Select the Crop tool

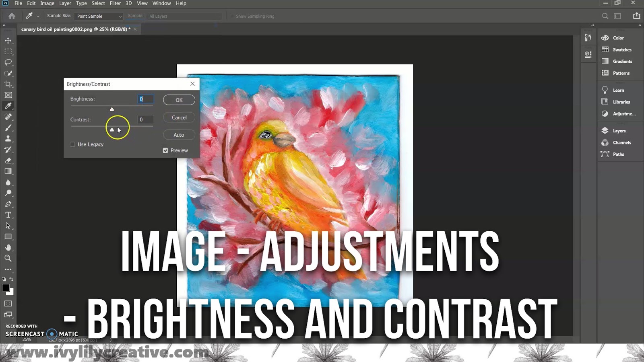(x=8, y=84)
